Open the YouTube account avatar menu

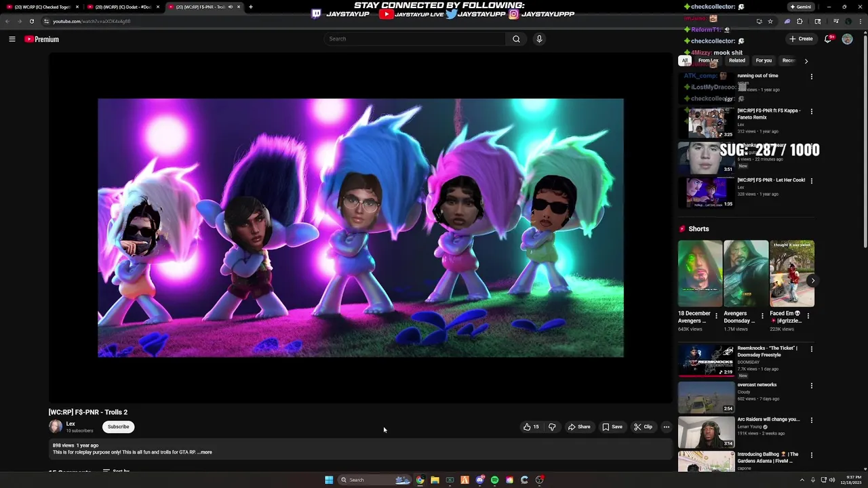(x=847, y=39)
